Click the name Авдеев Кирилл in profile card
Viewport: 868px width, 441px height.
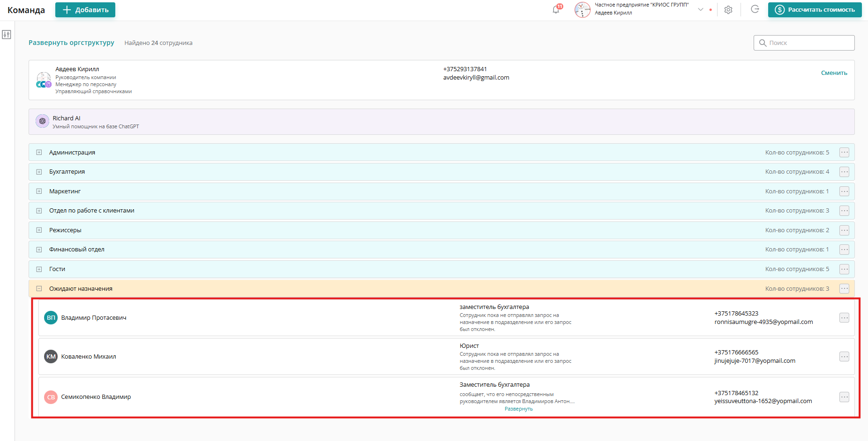(x=77, y=69)
